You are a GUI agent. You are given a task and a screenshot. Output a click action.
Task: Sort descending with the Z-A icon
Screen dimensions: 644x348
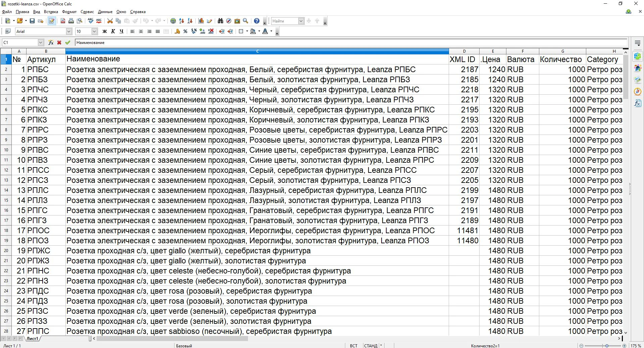pos(190,21)
